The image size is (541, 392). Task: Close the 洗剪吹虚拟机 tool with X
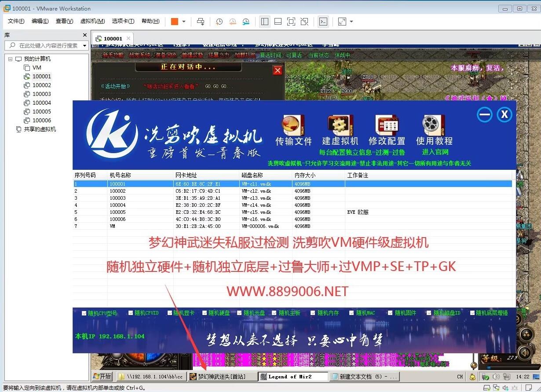coord(504,115)
